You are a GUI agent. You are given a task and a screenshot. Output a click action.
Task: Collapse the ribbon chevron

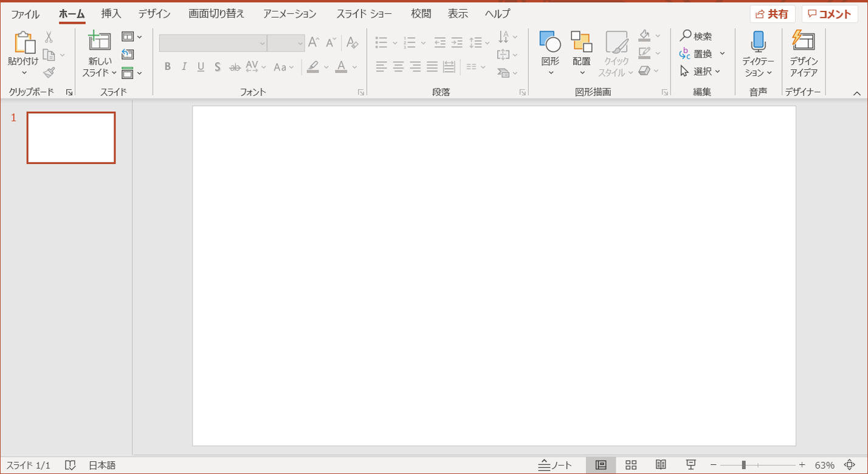pos(857,93)
